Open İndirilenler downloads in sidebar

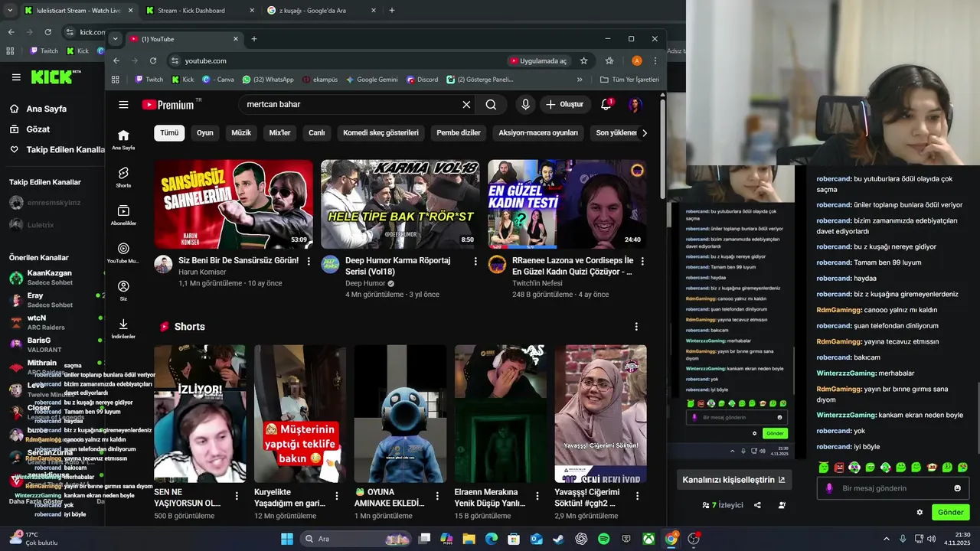coord(123,328)
